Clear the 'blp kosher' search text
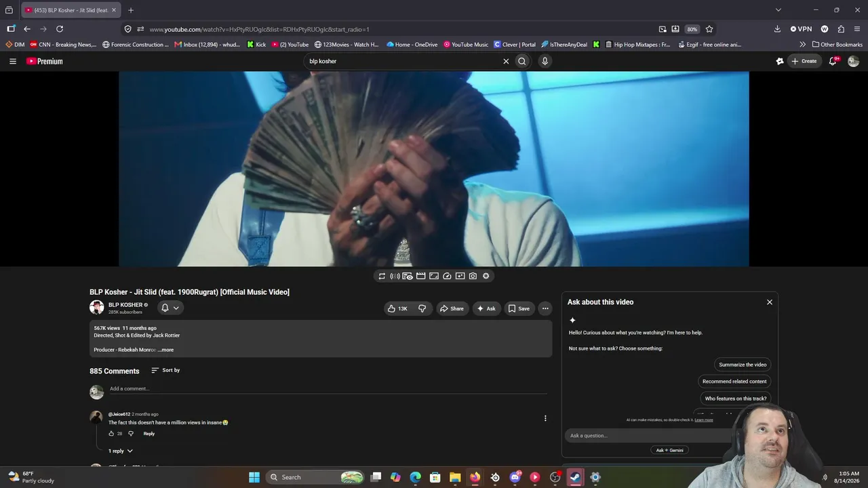Screen dimensions: 868x488 click(x=506, y=61)
